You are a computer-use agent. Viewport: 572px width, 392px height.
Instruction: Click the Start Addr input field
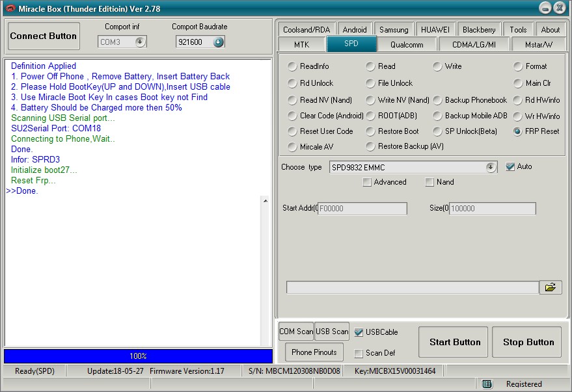click(x=362, y=209)
